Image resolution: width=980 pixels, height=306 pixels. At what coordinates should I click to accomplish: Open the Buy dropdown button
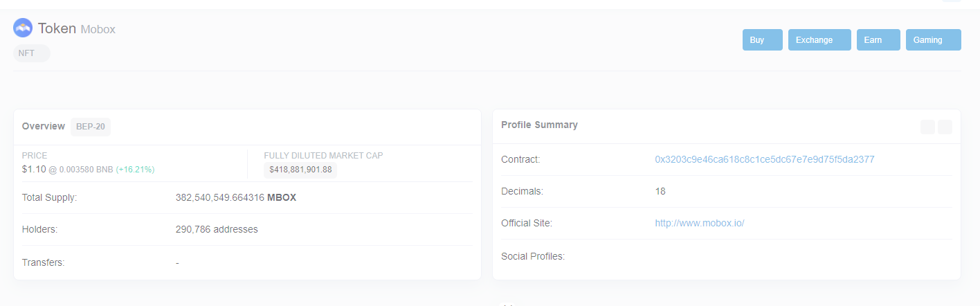762,40
